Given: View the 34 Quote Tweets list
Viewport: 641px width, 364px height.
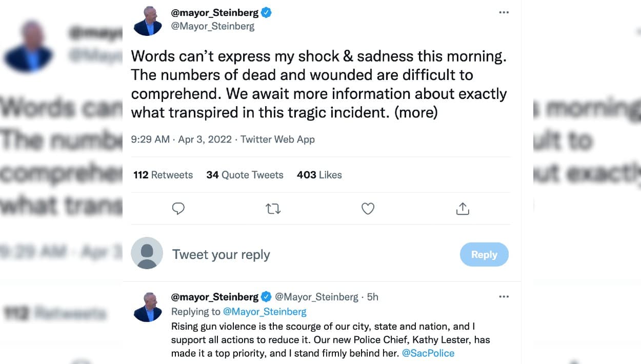Looking at the screenshot, I should pos(245,175).
